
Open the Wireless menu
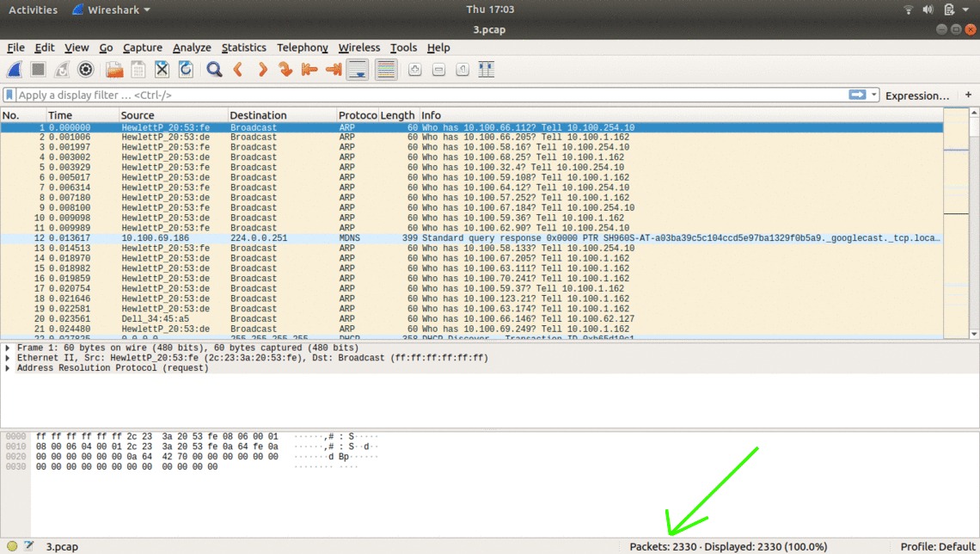click(x=359, y=47)
